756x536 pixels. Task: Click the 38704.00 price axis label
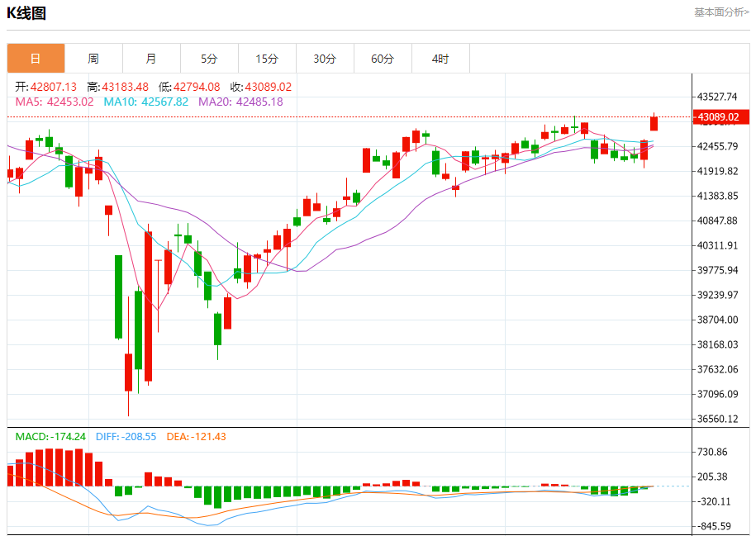[x=717, y=320]
